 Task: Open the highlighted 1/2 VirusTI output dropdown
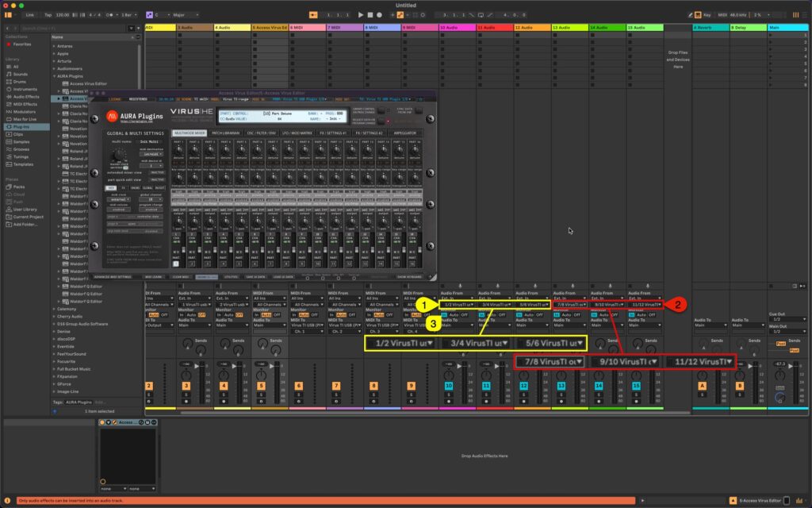(402, 344)
